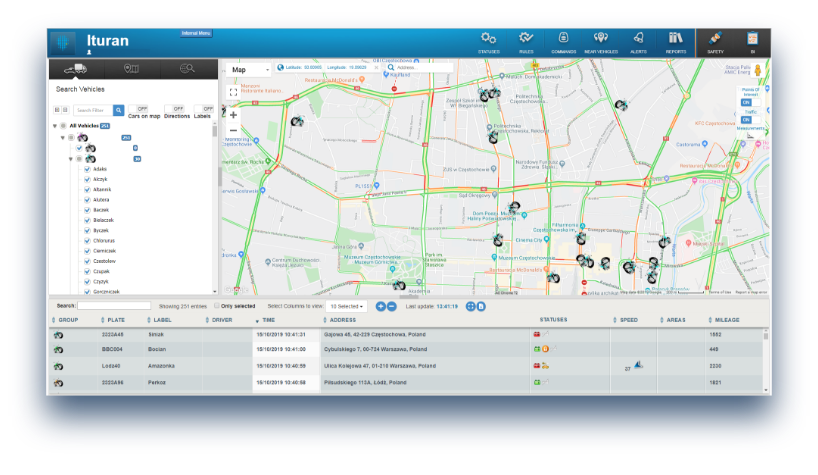This screenshot has width=818, height=475.
Task: Click the Search Filter input field
Action: [x=92, y=110]
